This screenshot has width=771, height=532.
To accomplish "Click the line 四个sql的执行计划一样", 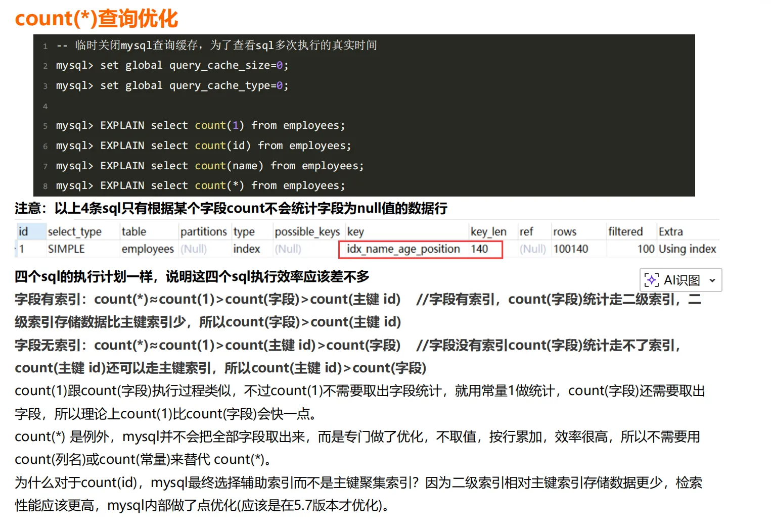I will pos(192,276).
